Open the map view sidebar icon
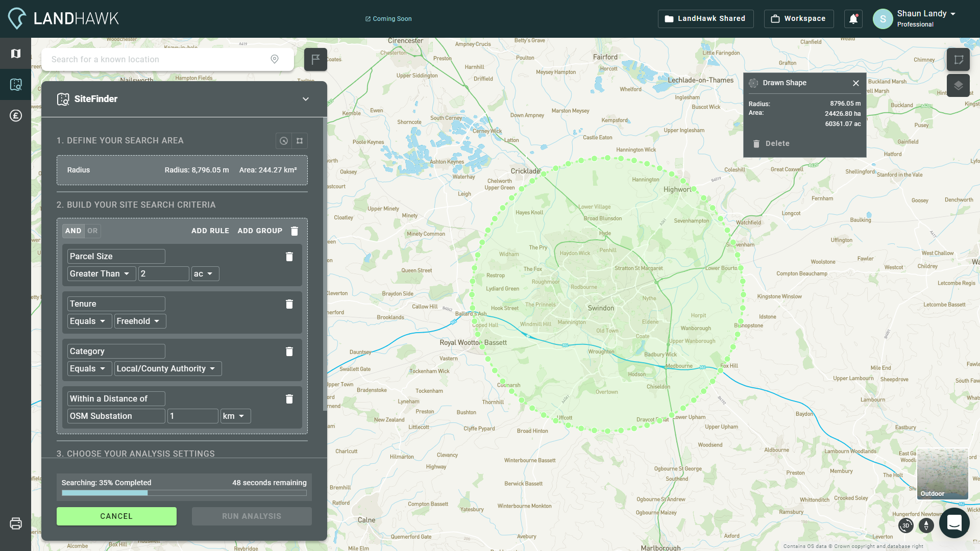The height and width of the screenshot is (551, 980). (15, 54)
